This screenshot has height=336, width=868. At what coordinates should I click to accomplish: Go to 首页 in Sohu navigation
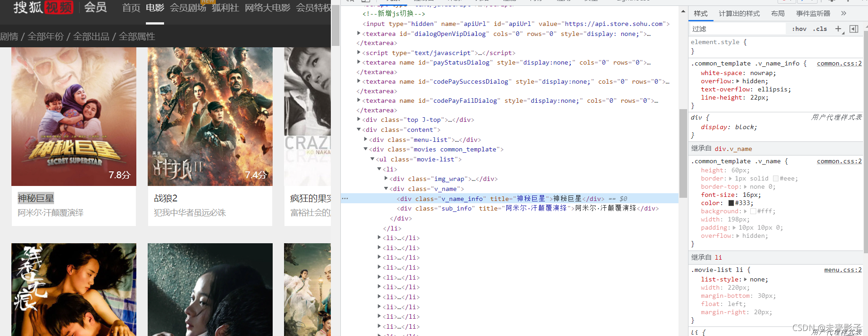tap(131, 8)
